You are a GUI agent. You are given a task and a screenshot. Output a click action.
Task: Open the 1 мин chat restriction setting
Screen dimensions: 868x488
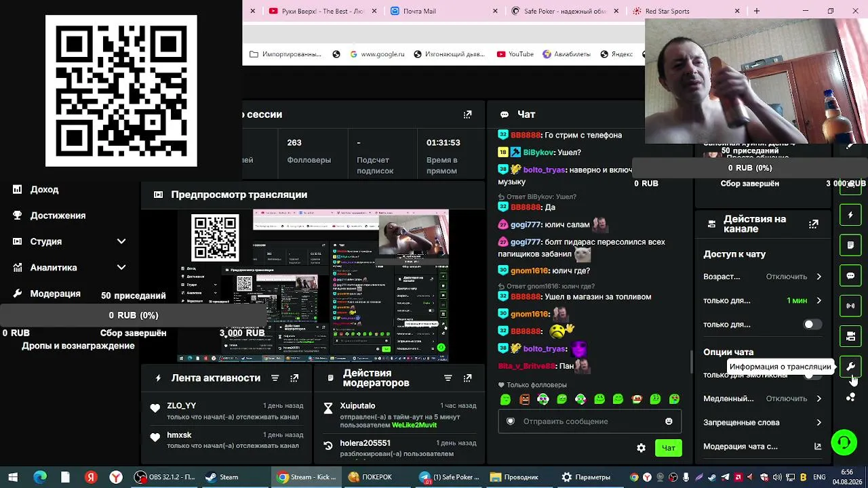coord(763,300)
